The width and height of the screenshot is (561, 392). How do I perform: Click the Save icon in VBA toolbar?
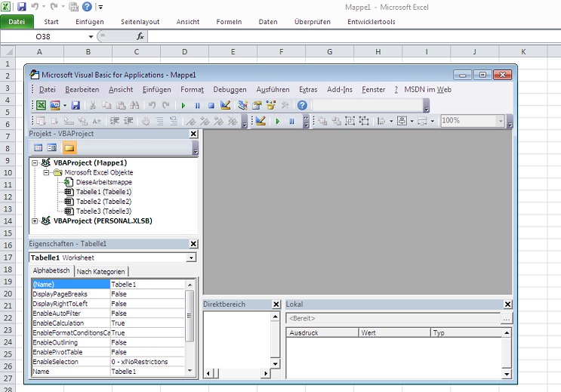[76, 105]
